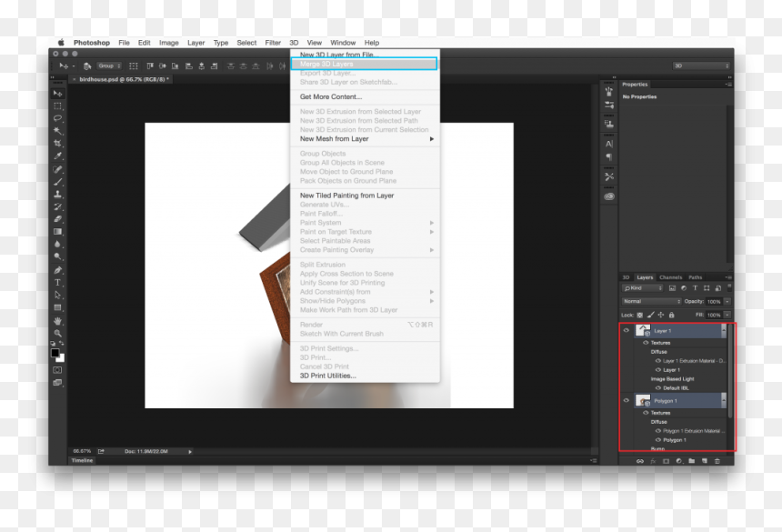The width and height of the screenshot is (782, 532).
Task: Select the History Brush tool
Action: (58, 206)
